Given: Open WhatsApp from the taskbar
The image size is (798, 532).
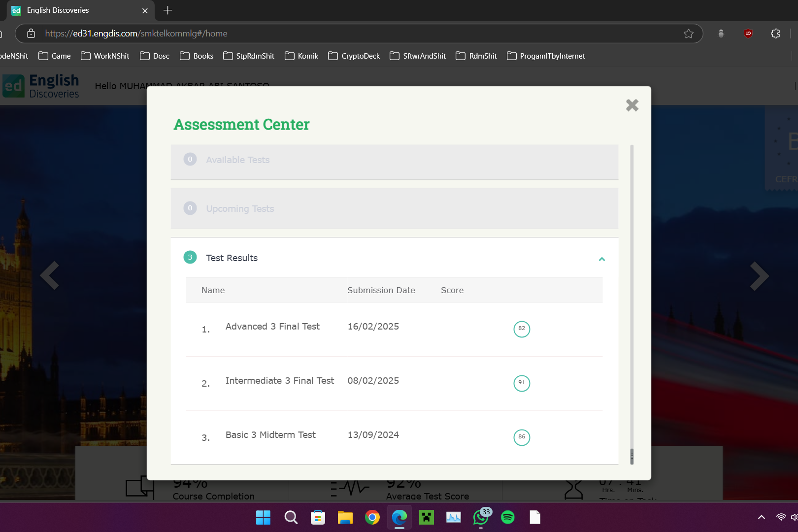Looking at the screenshot, I should [481, 517].
